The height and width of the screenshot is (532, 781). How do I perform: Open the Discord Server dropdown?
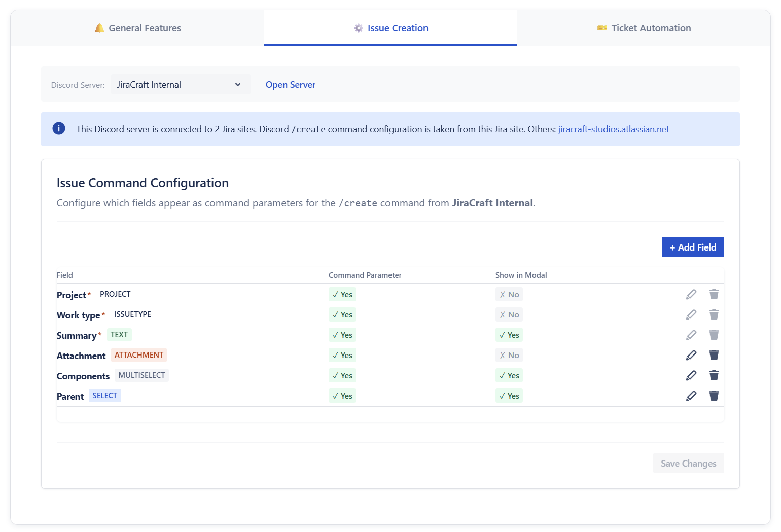180,84
